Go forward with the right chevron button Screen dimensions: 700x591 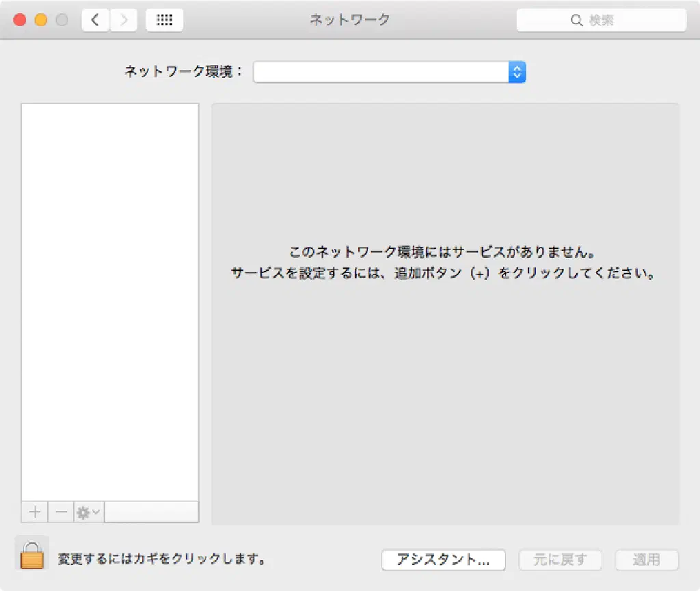coord(124,20)
